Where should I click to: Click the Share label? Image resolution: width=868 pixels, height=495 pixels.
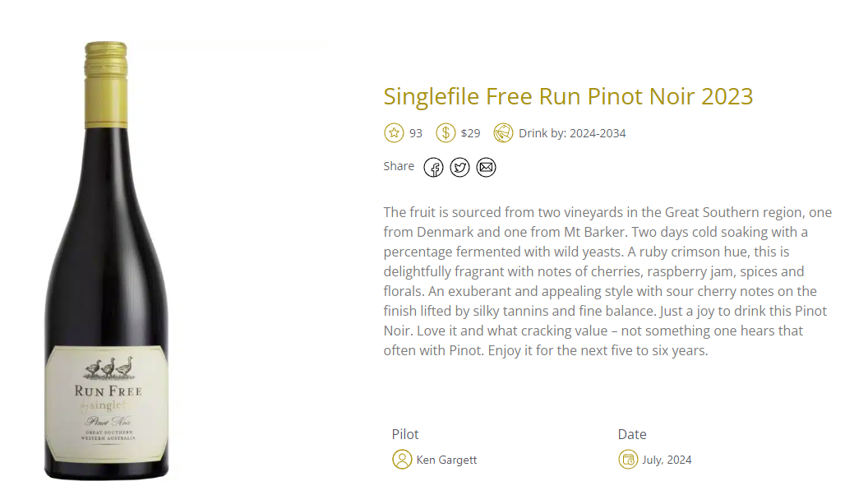point(399,166)
